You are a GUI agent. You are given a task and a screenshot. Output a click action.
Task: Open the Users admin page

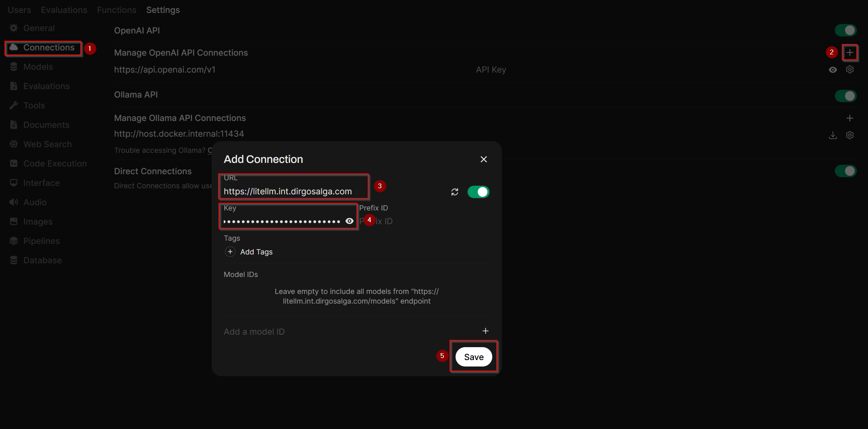pos(19,10)
